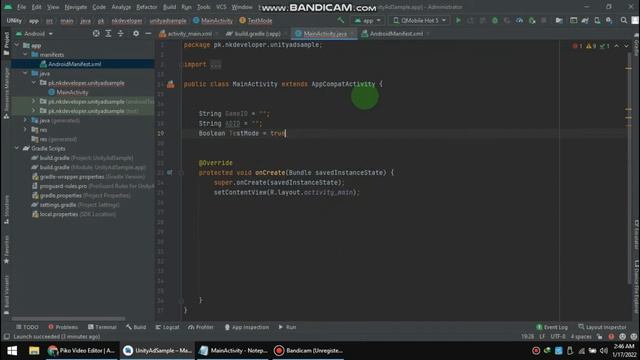Open the Device File sync icon
This screenshot has height=360, width=640.
click(x=559, y=20)
